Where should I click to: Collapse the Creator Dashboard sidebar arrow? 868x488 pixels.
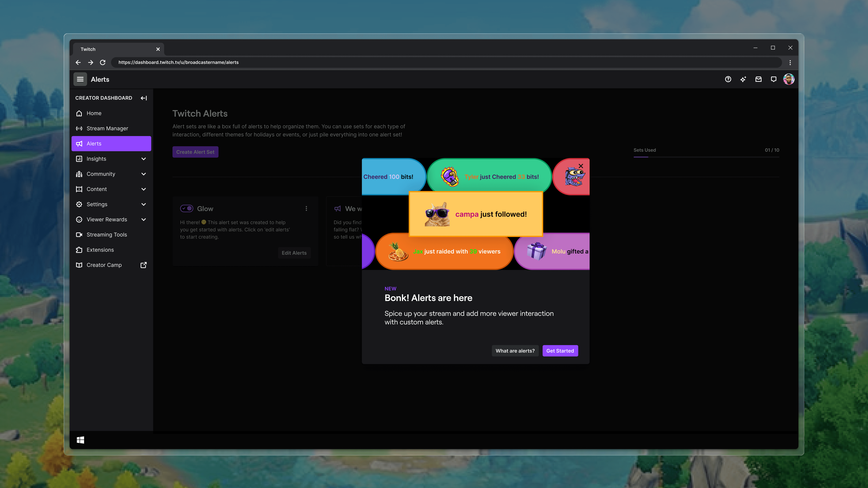144,98
